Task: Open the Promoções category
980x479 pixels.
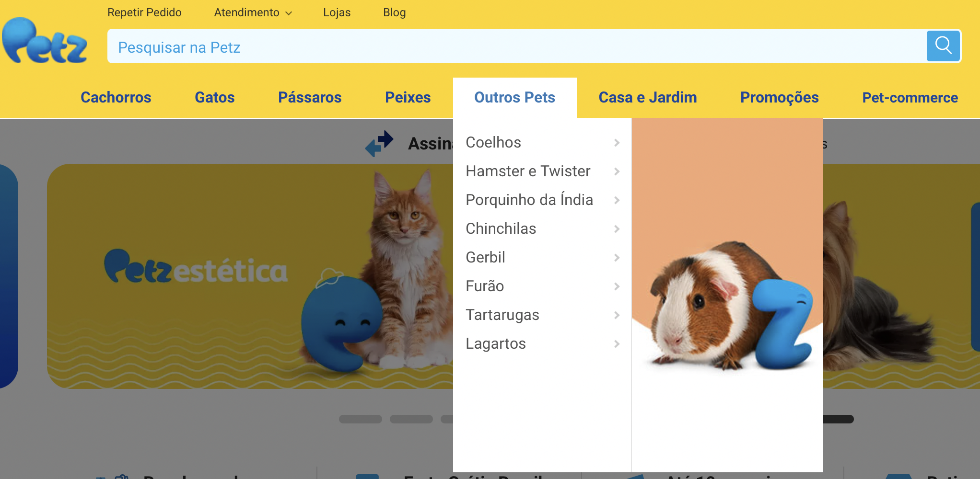Action: pyautogui.click(x=780, y=97)
